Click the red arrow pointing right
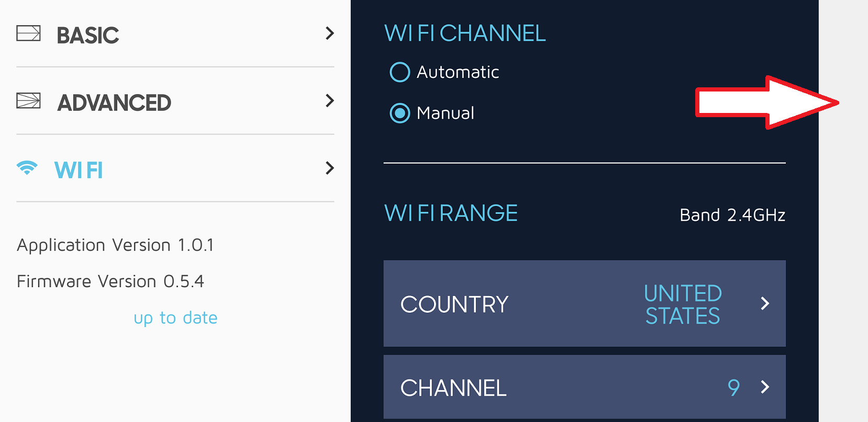 point(766,102)
